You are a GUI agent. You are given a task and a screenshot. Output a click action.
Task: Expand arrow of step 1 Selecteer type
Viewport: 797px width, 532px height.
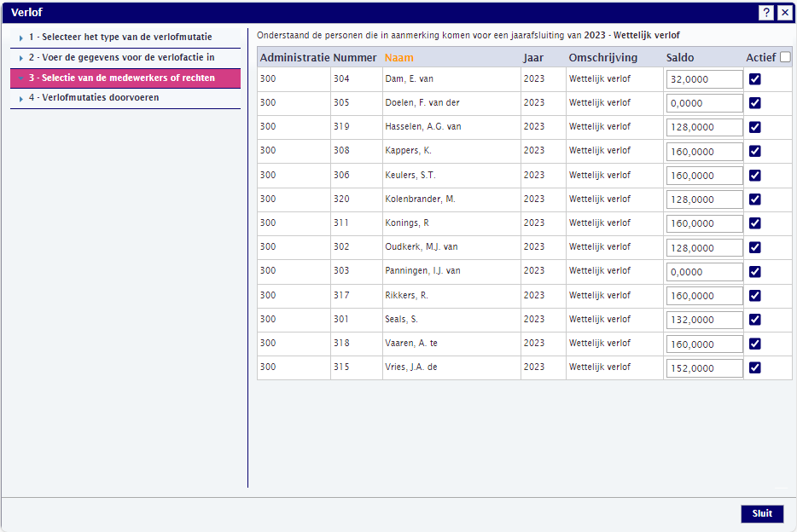click(20, 38)
